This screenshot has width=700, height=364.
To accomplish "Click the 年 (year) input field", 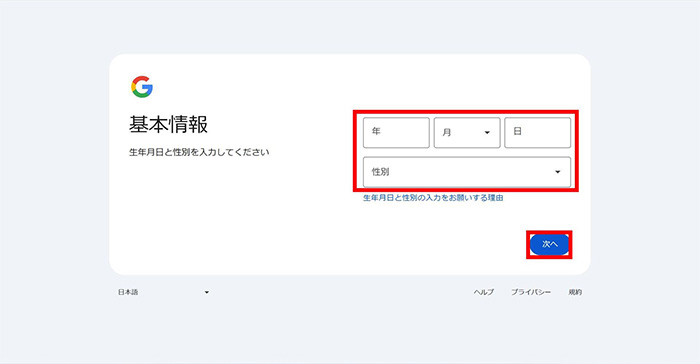I will (396, 133).
